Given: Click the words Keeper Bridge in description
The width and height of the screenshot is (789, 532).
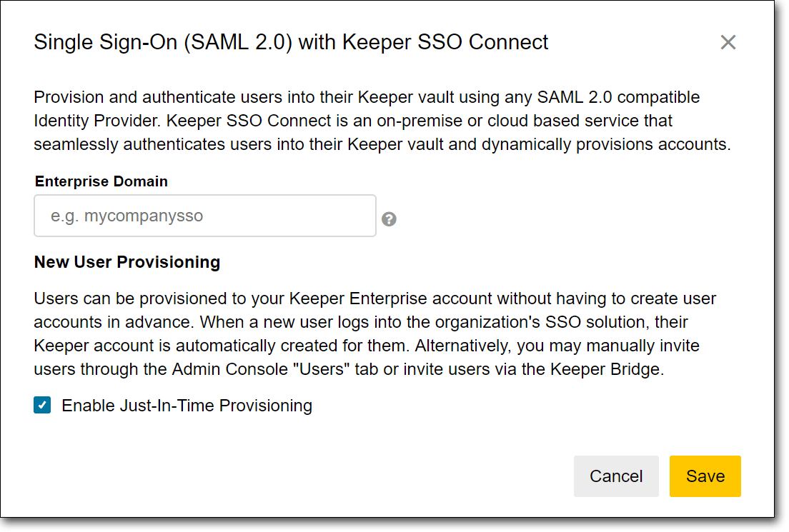Looking at the screenshot, I should [x=605, y=369].
